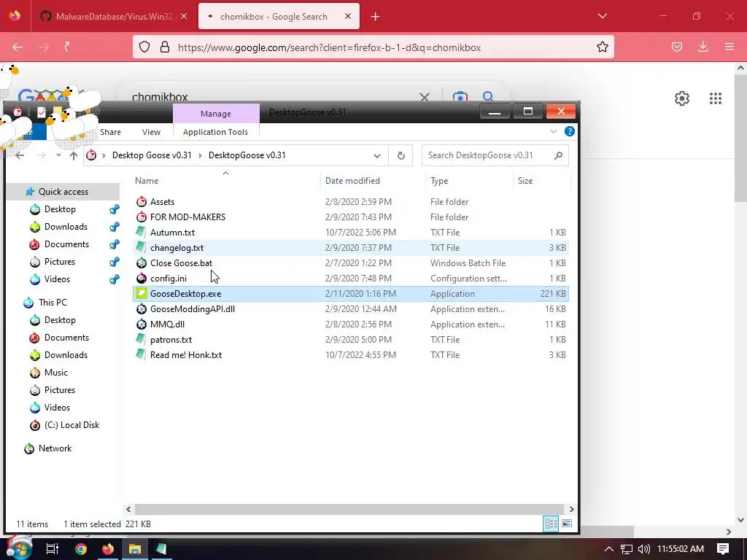Image resolution: width=747 pixels, height=560 pixels.
Task: Click the changelog.txt file icon
Action: tap(141, 248)
